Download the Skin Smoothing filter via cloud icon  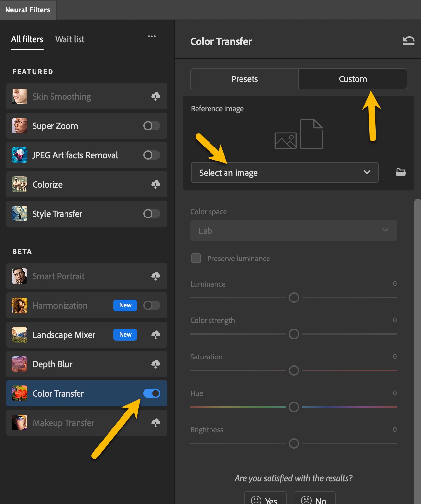(156, 96)
